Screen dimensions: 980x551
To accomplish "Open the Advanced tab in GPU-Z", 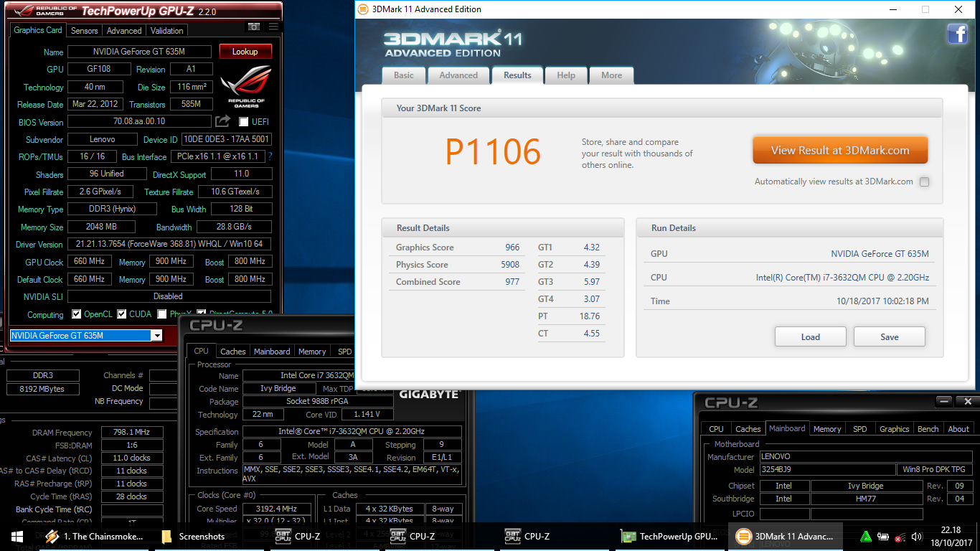I will [x=124, y=31].
